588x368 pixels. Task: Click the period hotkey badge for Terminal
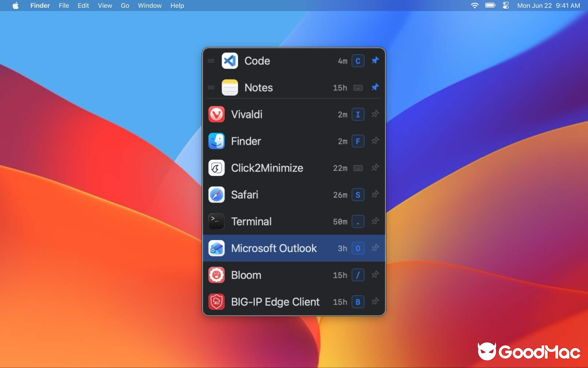(358, 221)
